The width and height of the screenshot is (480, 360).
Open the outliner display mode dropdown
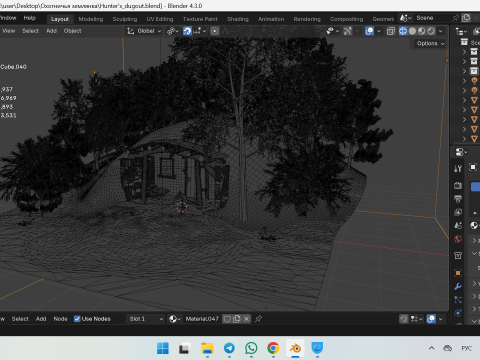pos(462,32)
